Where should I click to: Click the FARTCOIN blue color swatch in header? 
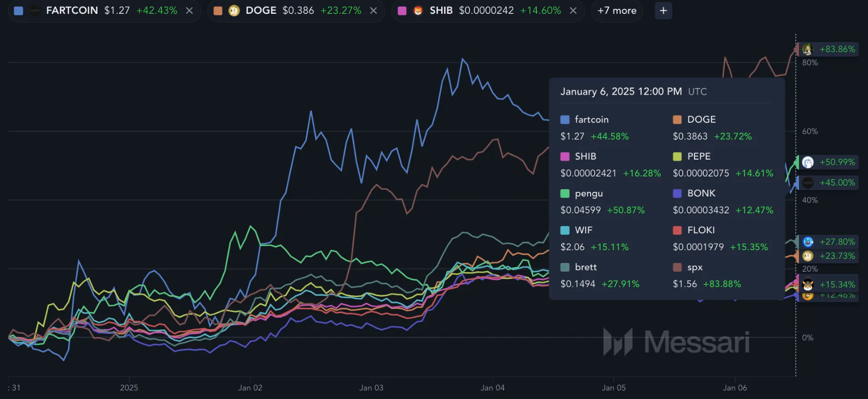click(18, 11)
